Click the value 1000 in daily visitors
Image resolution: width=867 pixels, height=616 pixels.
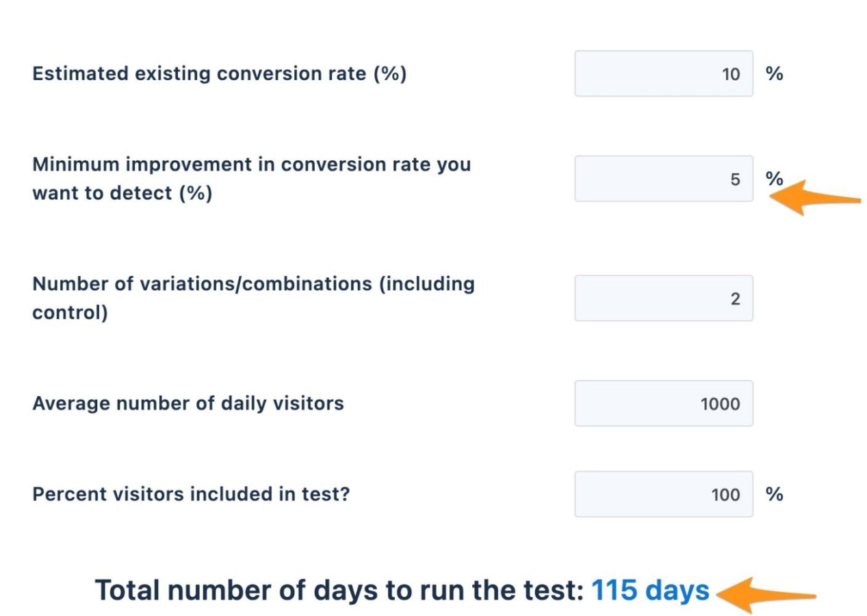click(720, 404)
